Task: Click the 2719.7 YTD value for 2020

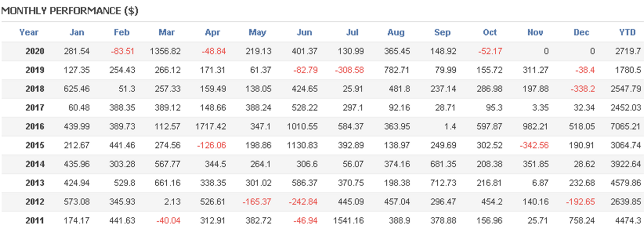Action: [x=627, y=51]
